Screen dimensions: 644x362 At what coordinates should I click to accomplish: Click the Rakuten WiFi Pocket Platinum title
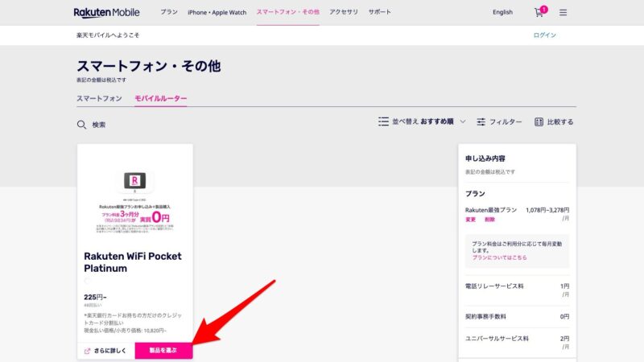tap(133, 262)
